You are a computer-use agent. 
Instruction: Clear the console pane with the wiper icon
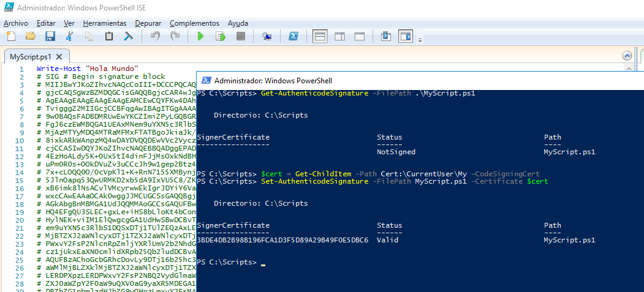tap(129, 36)
